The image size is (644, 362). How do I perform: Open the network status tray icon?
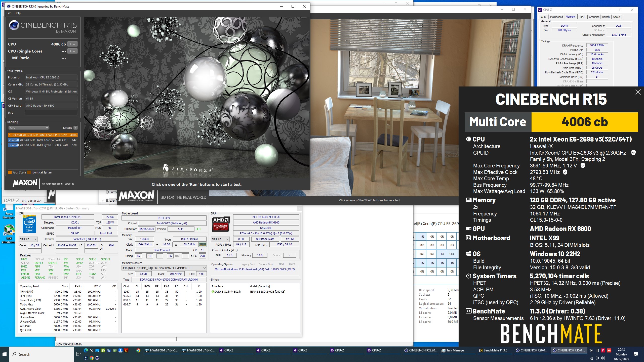coord(591,358)
